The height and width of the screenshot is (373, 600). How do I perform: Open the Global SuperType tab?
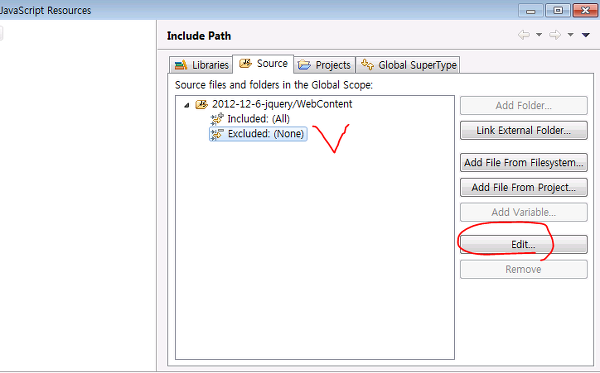tap(408, 65)
